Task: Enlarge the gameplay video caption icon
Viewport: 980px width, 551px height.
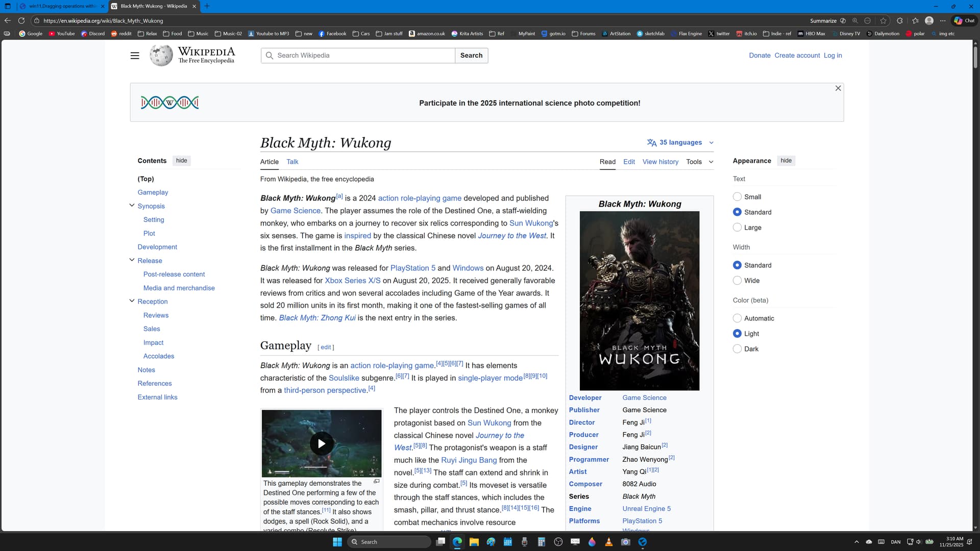Action: [x=377, y=482]
